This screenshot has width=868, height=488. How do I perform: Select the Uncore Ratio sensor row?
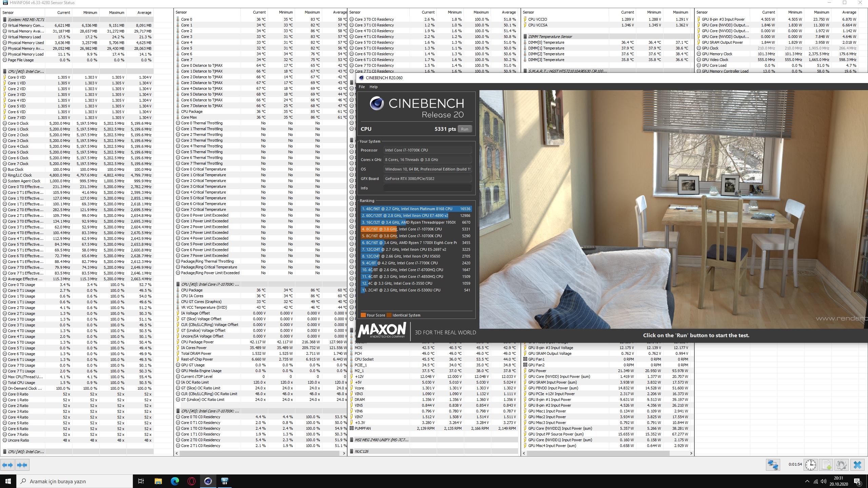point(78,440)
